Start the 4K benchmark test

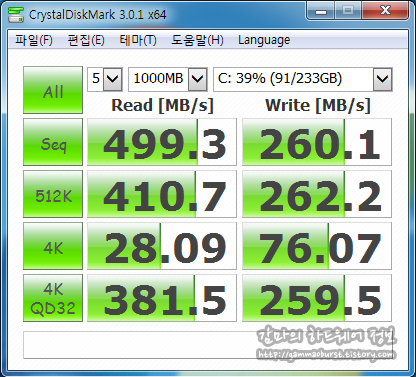coord(53,246)
